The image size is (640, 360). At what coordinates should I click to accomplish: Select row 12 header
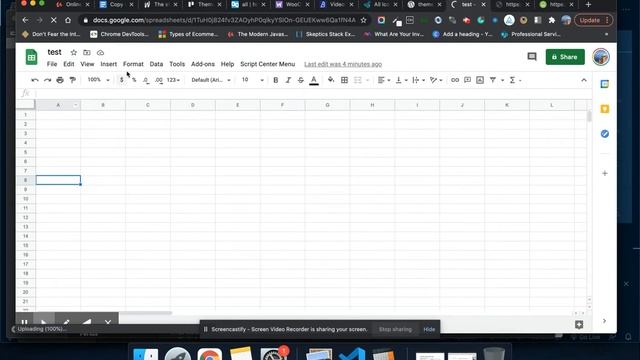point(25,217)
